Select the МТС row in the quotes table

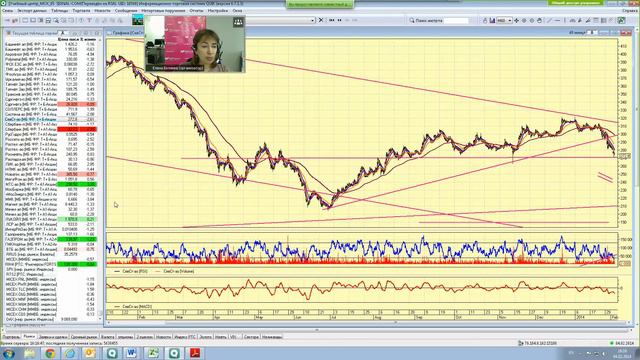tap(51, 184)
